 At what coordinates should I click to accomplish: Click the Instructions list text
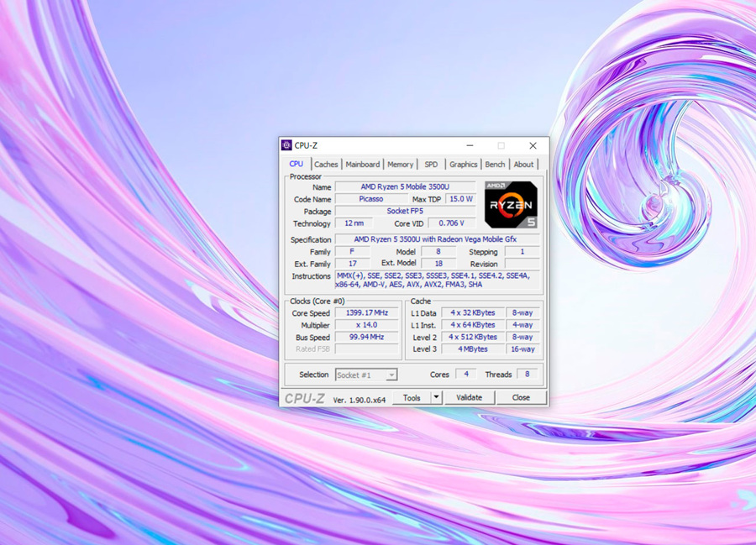click(x=438, y=280)
